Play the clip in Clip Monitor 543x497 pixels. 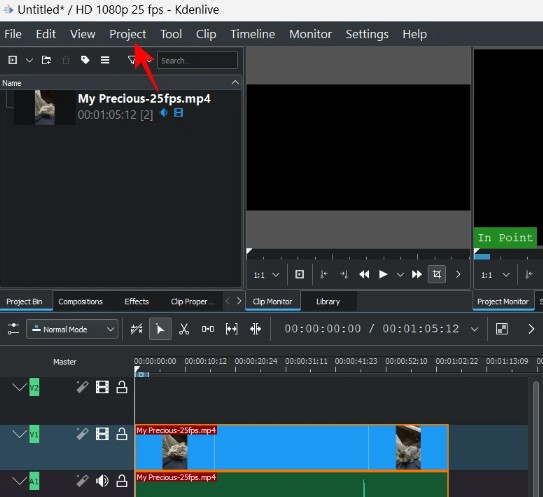383,274
